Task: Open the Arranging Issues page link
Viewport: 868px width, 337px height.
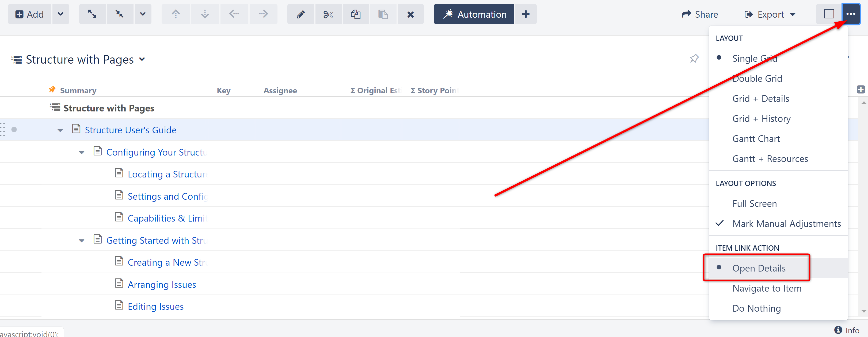Action: tap(162, 284)
